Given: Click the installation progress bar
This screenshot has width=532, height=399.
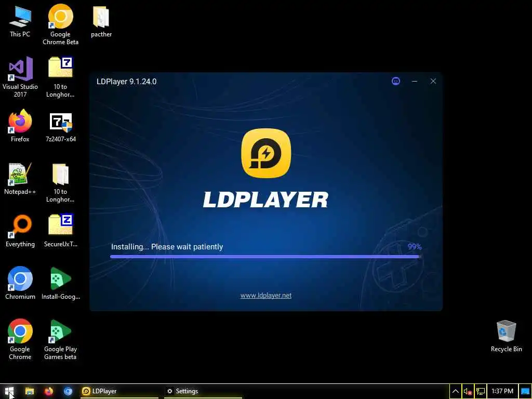Looking at the screenshot, I should 266,257.
